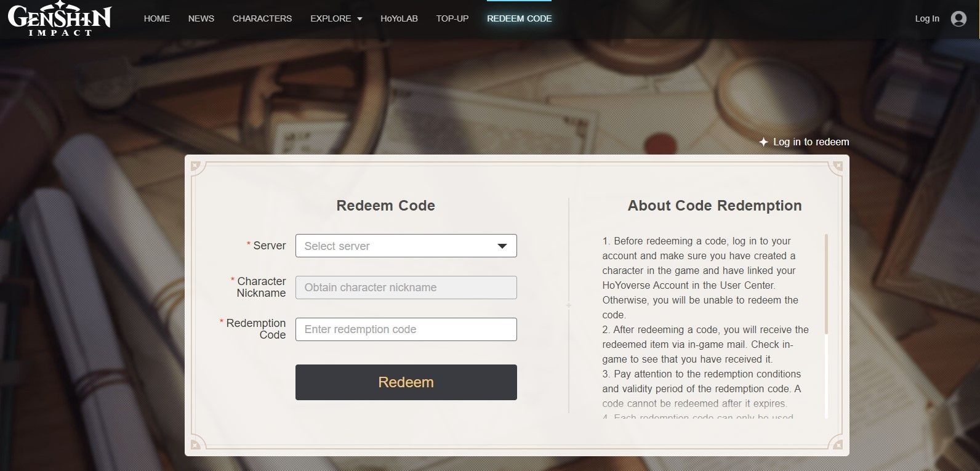Click the rule beginning "2. After redeeming a code"
The width and height of the screenshot is (980, 471).
pyautogui.click(x=705, y=344)
